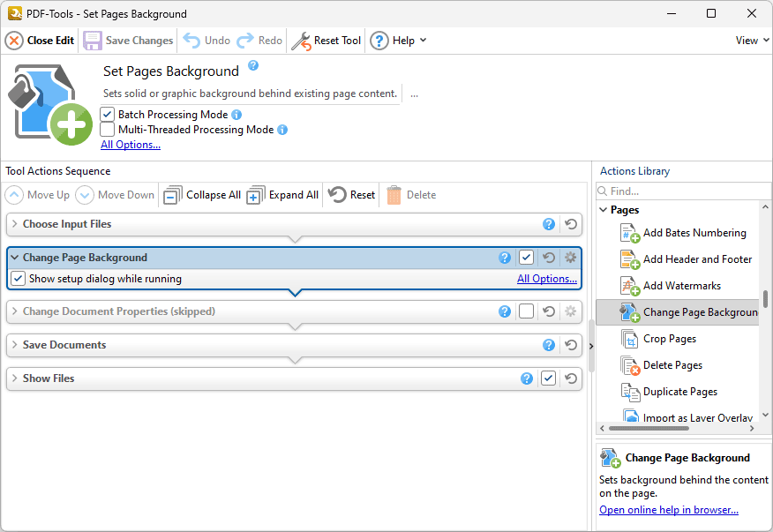Click Expand All icon
This screenshot has height=532, width=773.
[x=255, y=195]
